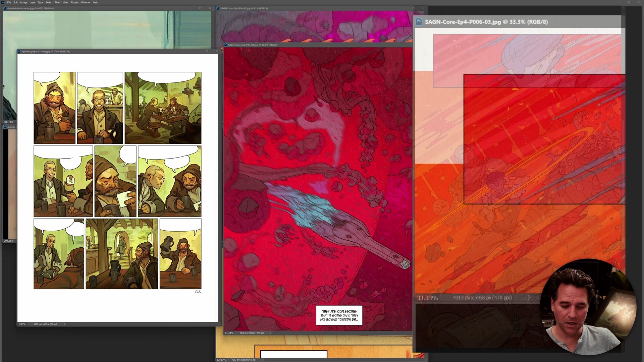Maximize the 7pirates_page-3 document window
The image size is (644, 362).
[x=207, y=51]
